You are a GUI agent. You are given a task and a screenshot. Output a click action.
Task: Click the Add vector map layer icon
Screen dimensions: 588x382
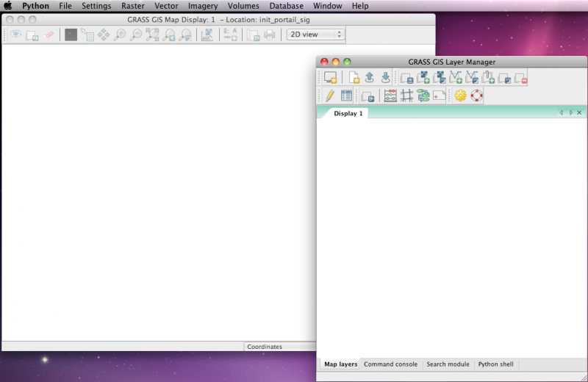click(x=456, y=78)
